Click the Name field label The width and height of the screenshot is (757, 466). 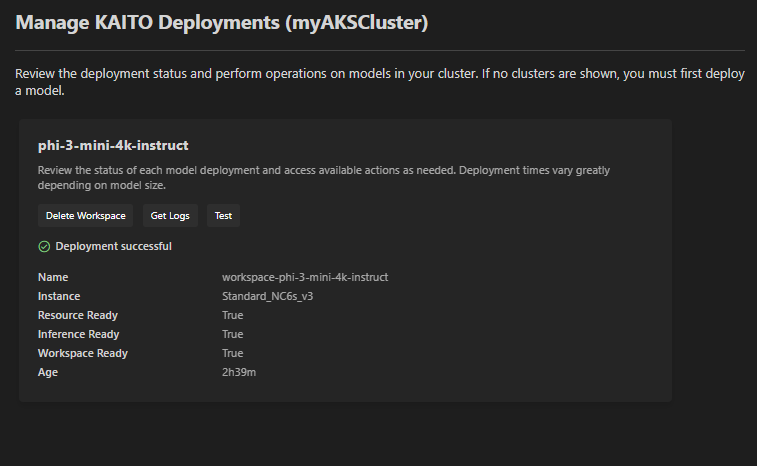(53, 277)
